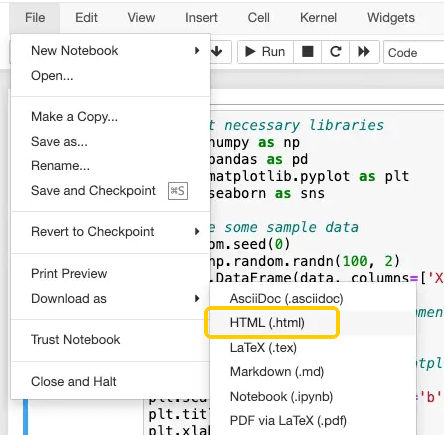
Task: Select Print Preview
Action: pos(110,274)
